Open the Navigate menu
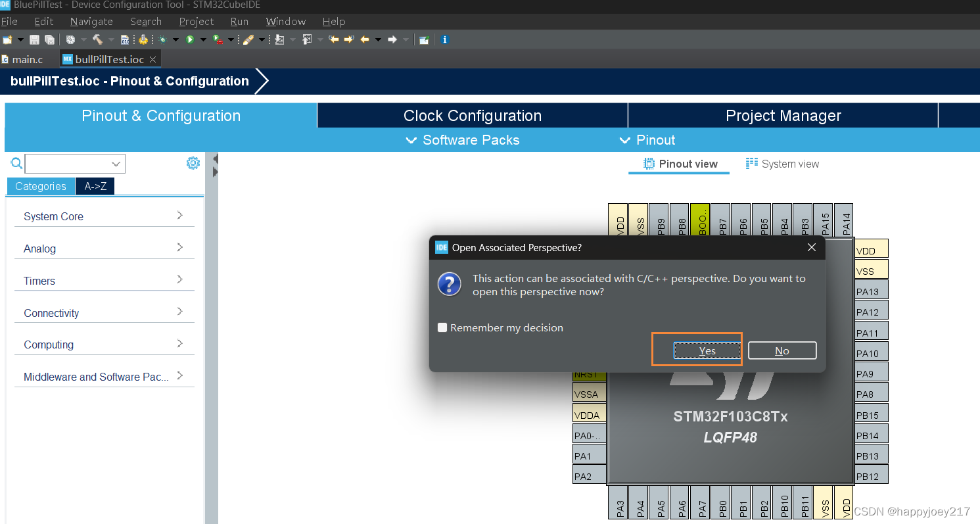The image size is (980, 524). pos(91,22)
